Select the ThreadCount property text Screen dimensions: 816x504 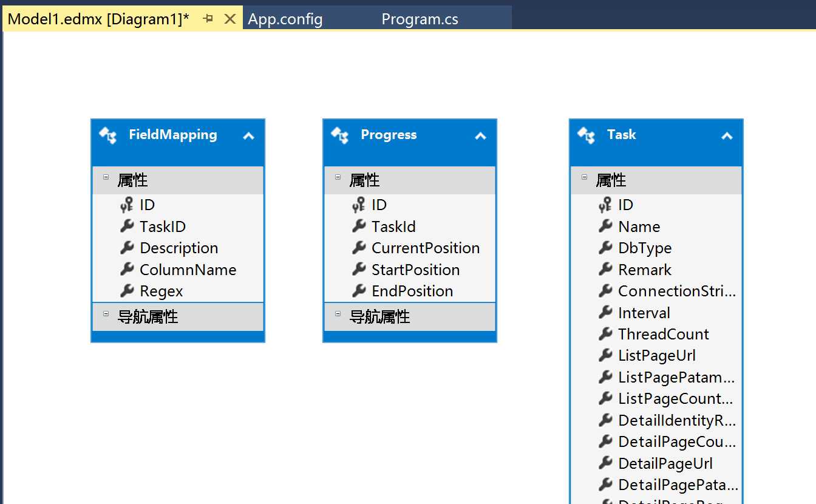coord(664,334)
